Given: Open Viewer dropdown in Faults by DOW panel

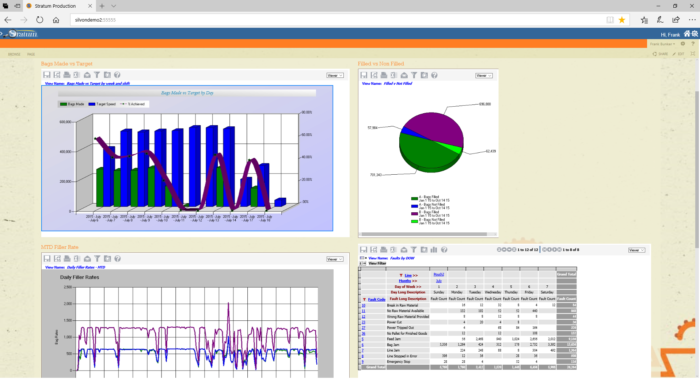Looking at the screenshot, I should [x=636, y=250].
